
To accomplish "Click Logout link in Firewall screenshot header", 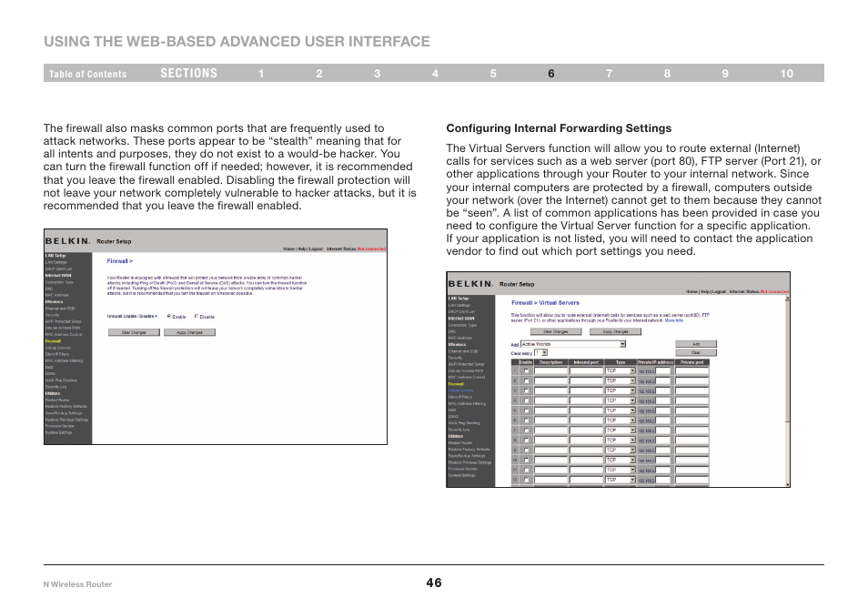I will (x=316, y=248).
